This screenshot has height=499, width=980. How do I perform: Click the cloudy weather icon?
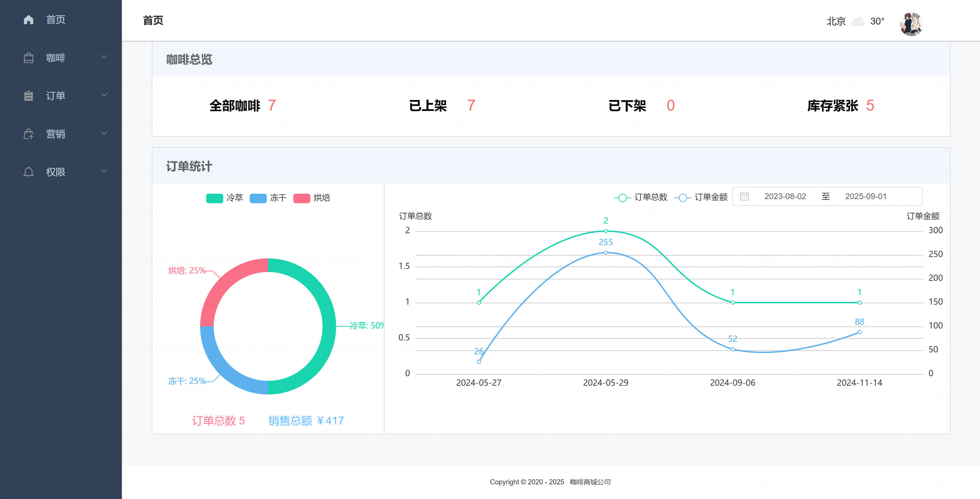click(x=857, y=21)
